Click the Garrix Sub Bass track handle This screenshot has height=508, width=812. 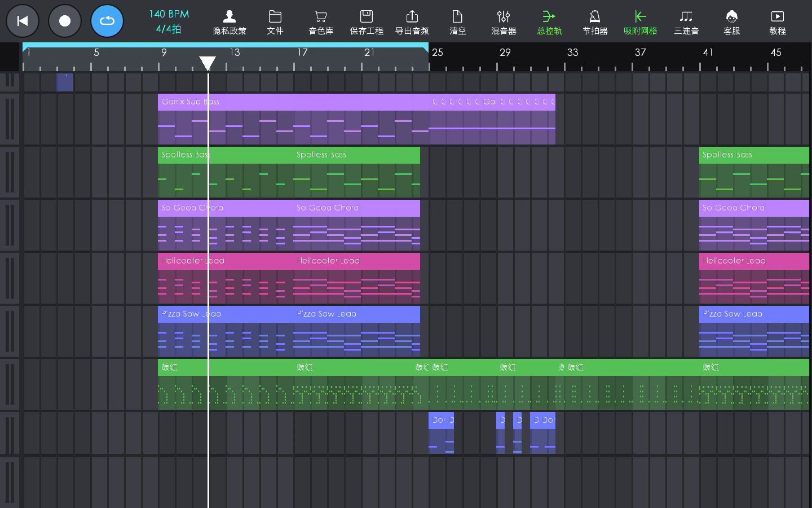(x=10, y=119)
